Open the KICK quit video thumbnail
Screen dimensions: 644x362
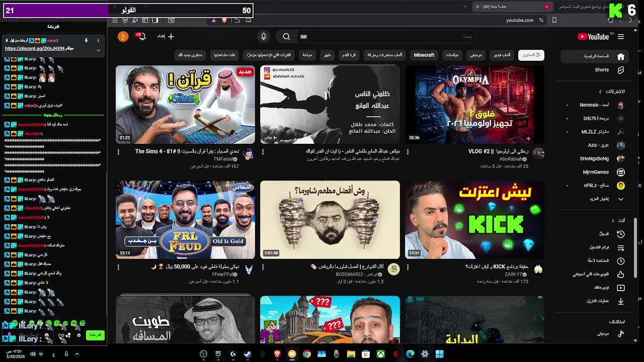(x=474, y=220)
